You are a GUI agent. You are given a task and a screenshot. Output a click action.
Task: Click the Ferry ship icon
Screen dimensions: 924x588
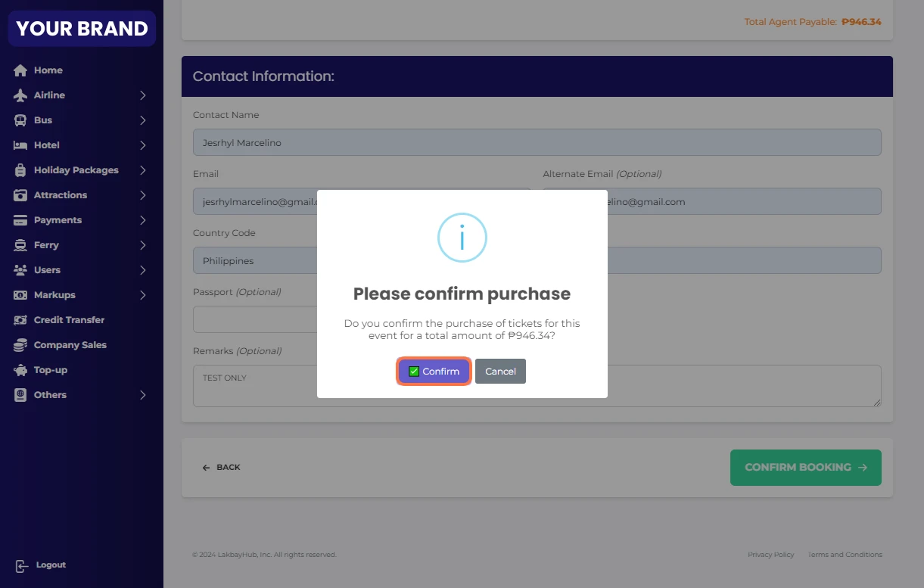[20, 245]
